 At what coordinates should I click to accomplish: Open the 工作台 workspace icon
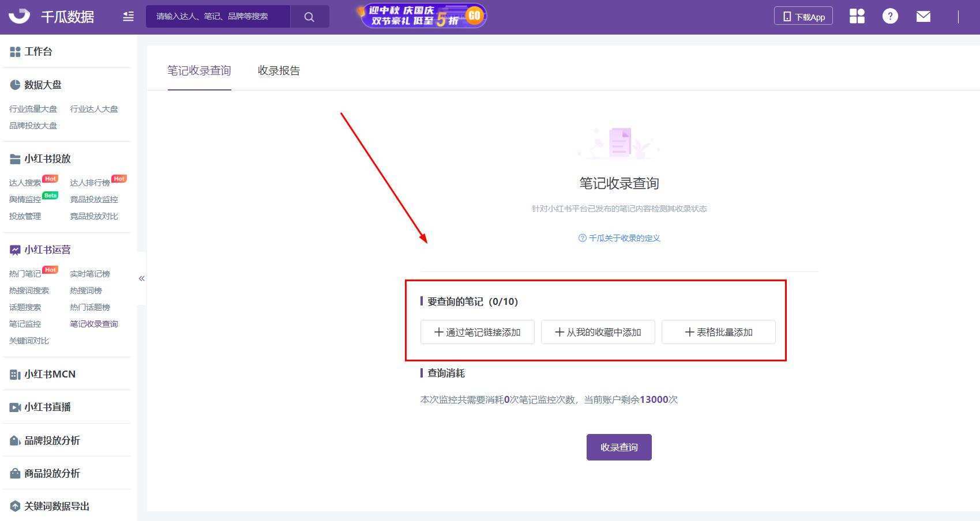tap(14, 51)
